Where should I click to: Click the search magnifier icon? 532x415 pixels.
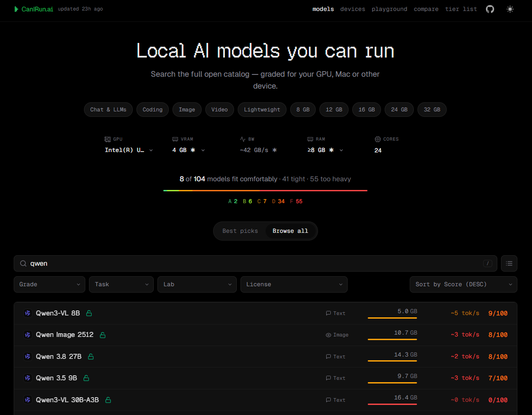pyautogui.click(x=23, y=263)
